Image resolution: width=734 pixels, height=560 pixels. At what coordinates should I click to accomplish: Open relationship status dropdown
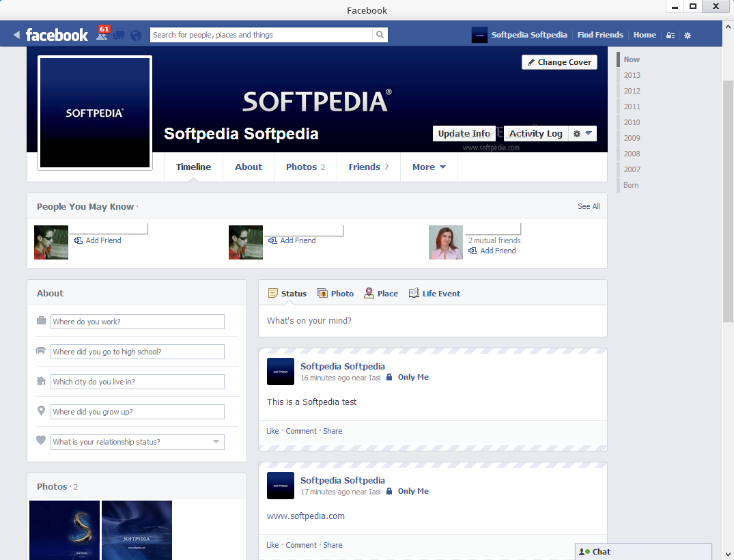tap(216, 442)
